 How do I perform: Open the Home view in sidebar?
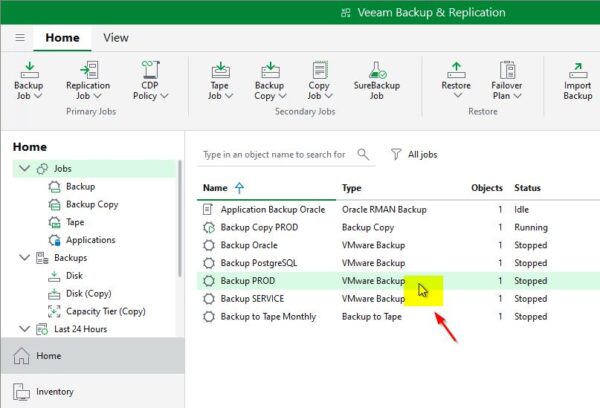(x=93, y=356)
